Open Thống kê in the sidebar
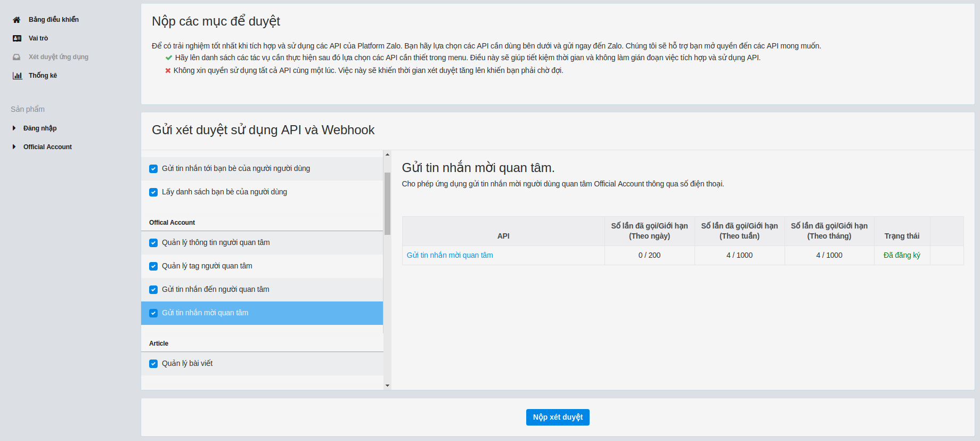 coord(43,76)
